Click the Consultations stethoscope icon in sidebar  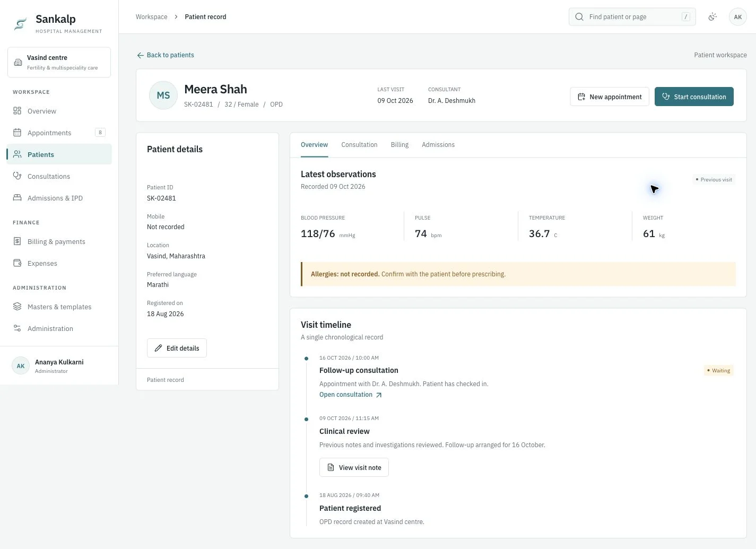click(x=18, y=176)
